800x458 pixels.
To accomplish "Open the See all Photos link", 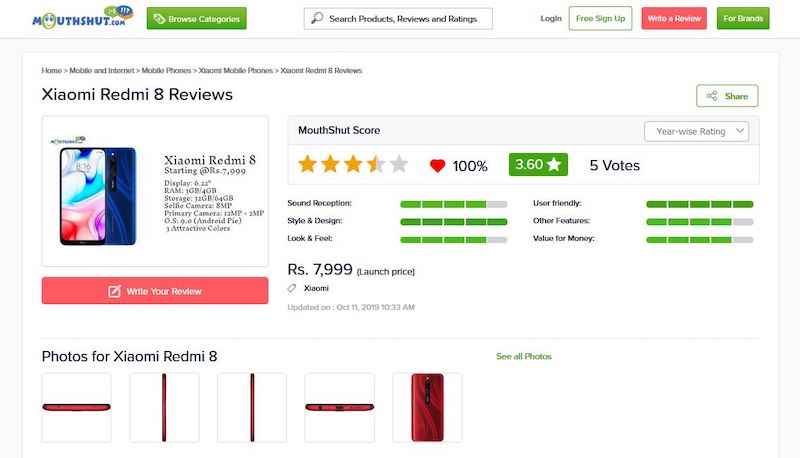I will pyautogui.click(x=523, y=356).
